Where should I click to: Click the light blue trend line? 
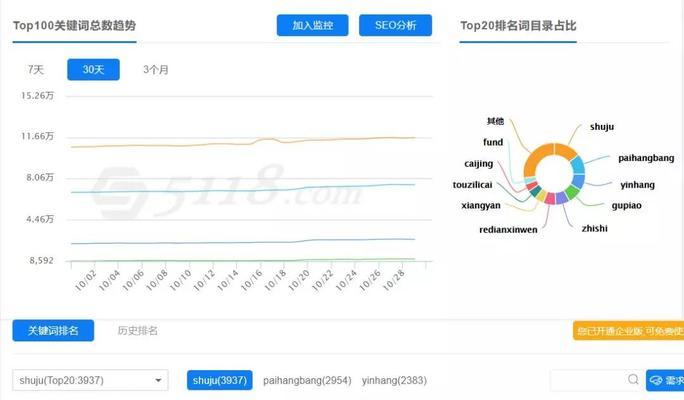pos(243,189)
